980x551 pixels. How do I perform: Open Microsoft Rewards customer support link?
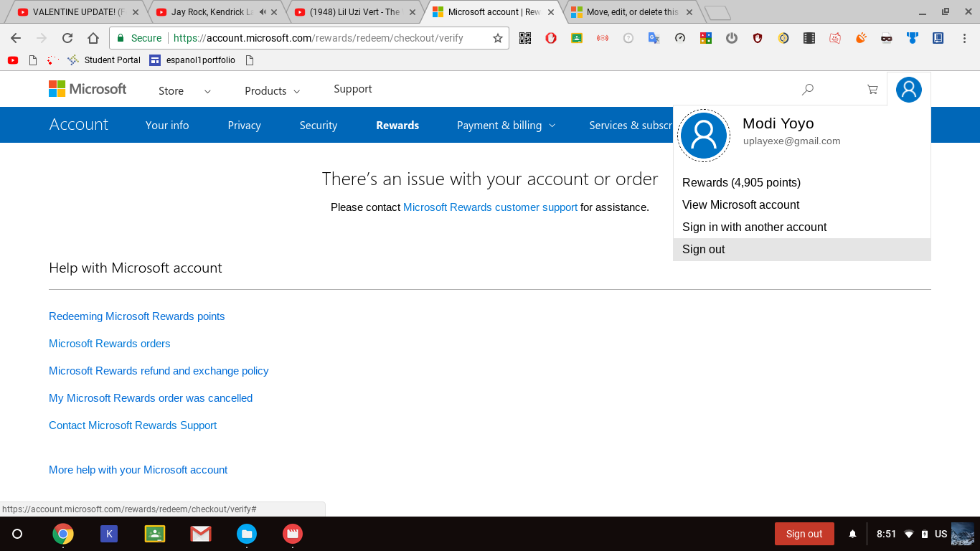pos(490,207)
